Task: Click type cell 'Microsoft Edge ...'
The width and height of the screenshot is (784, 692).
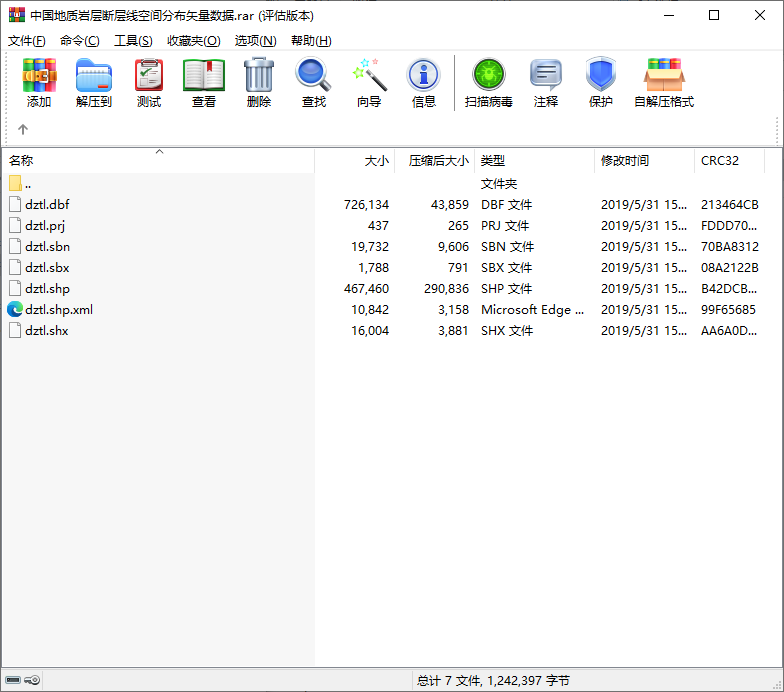Action: (532, 310)
